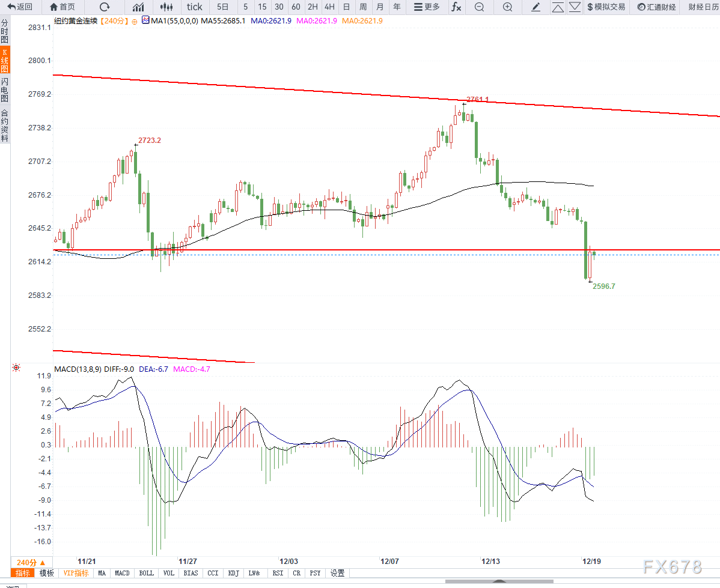This screenshot has height=588, width=720.
Task: Click the MA1 indicator chart icon
Action: click(x=145, y=20)
